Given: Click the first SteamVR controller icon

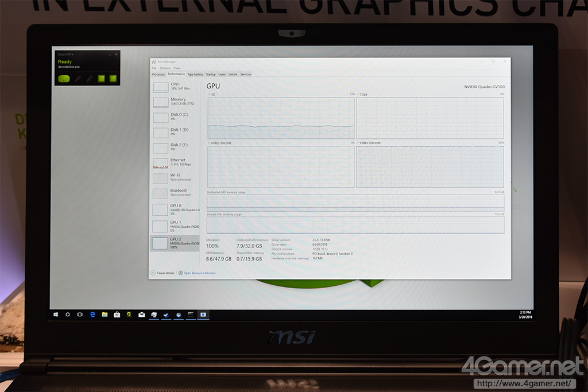Looking at the screenshot, I should (x=78, y=78).
